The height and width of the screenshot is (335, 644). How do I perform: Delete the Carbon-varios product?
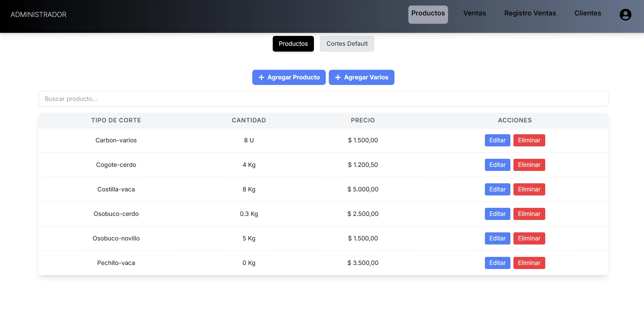(x=529, y=140)
